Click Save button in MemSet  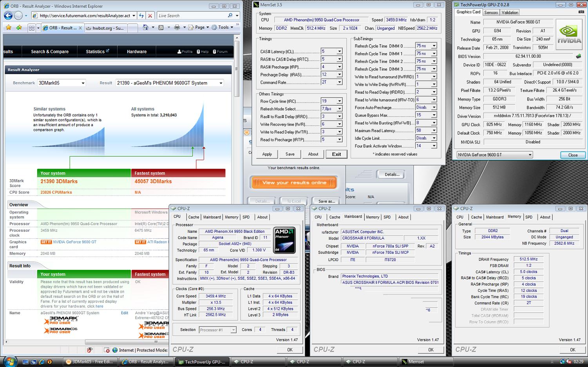(290, 154)
